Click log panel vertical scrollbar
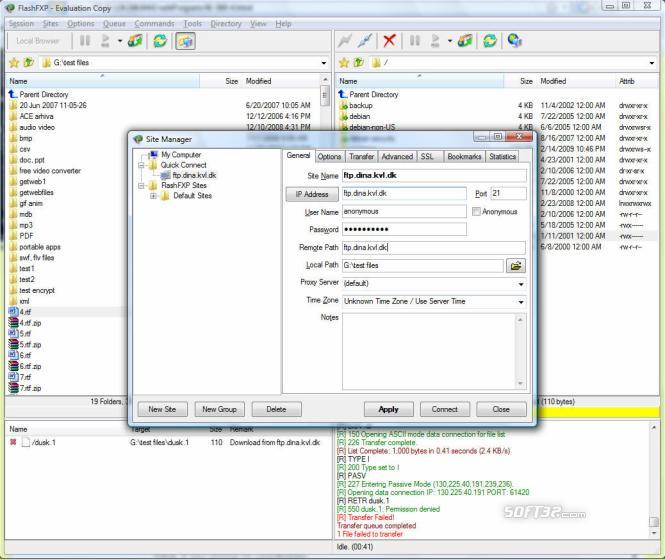The width and height of the screenshot is (665, 559). [654, 481]
